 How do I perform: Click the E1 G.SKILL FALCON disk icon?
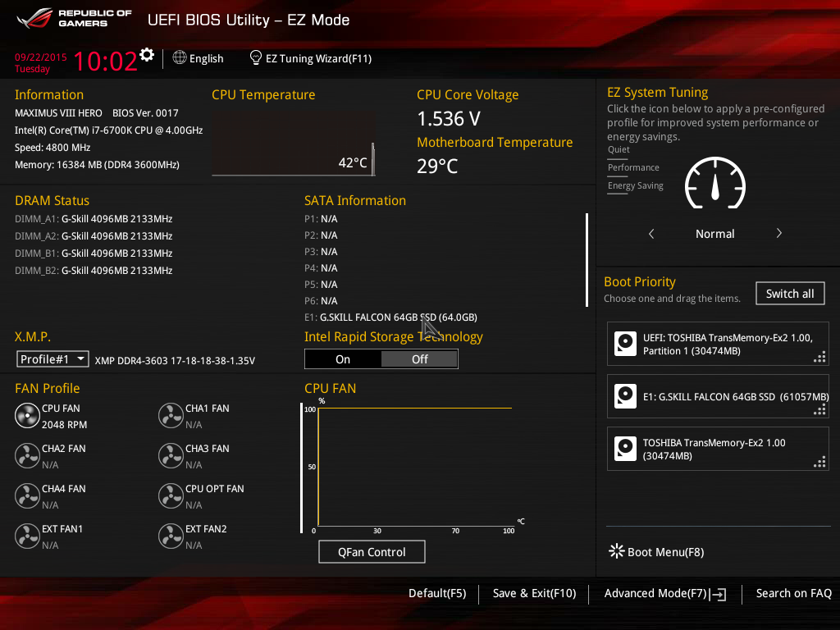(625, 396)
